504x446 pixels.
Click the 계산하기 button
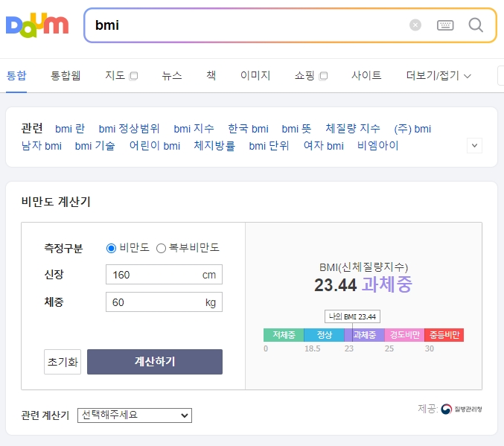(x=155, y=362)
